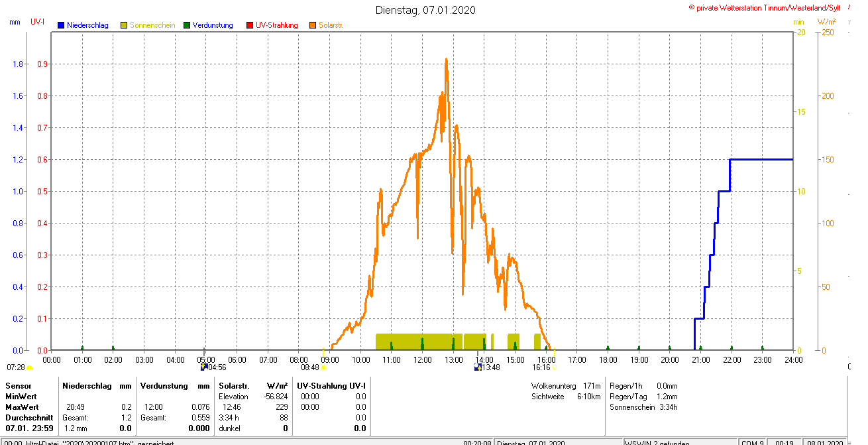The image size is (868, 445).
Task: Click the Solarstr. max value 229
Action: [x=282, y=407]
